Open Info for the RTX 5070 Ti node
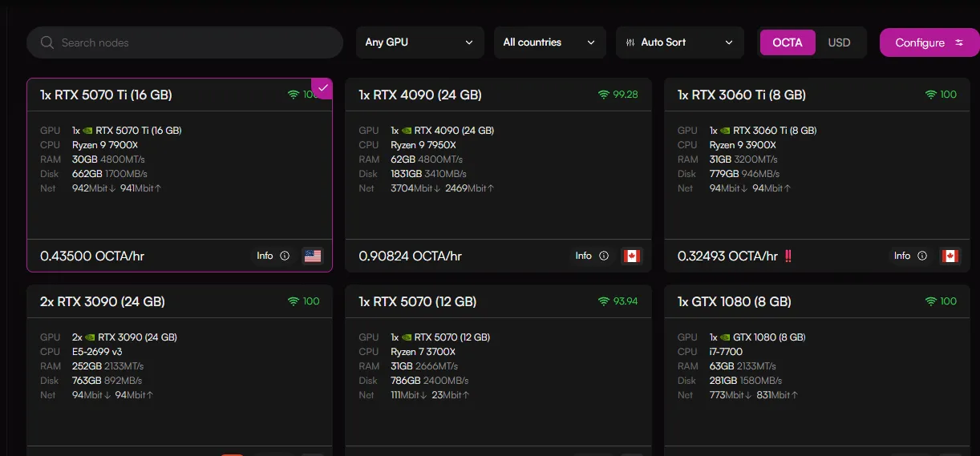980x456 pixels. click(x=273, y=256)
